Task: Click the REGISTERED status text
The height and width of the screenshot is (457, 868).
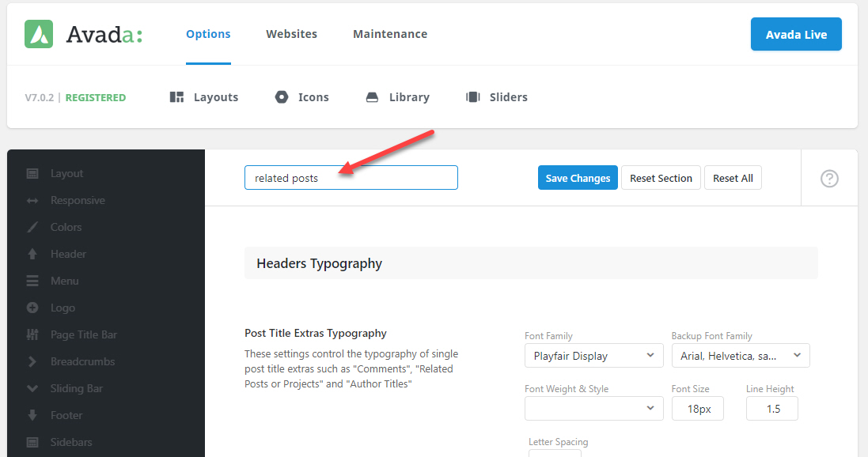Action: click(96, 97)
